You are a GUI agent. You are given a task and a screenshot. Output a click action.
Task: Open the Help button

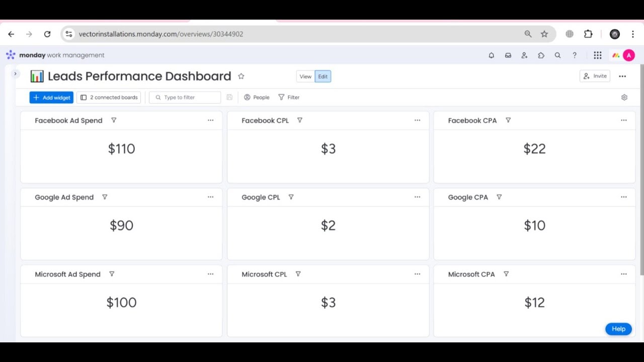click(618, 329)
